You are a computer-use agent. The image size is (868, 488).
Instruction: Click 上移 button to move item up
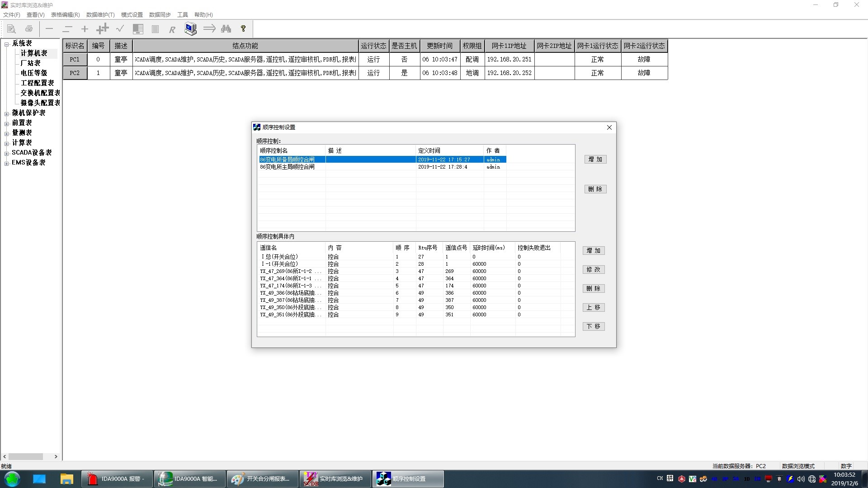[593, 308]
